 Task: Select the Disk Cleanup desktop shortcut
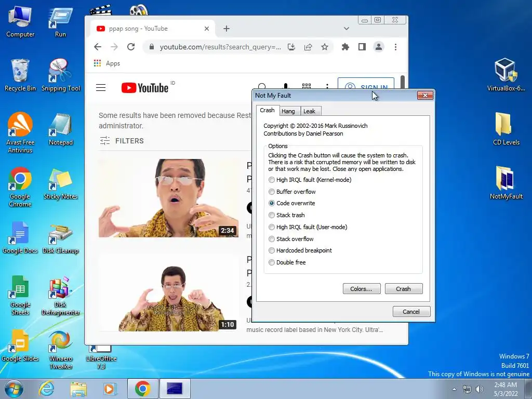(60, 239)
